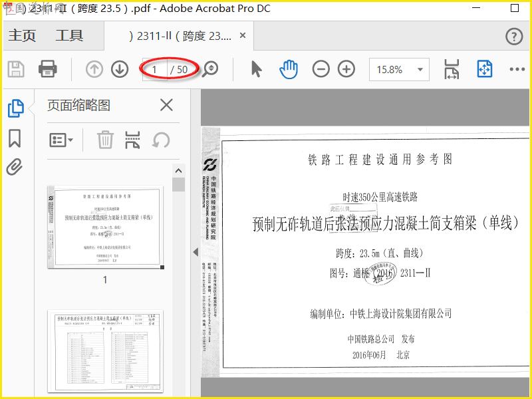The width and height of the screenshot is (532, 399).
Task: Click the 页面缩略图 panel title
Action: pos(78,105)
